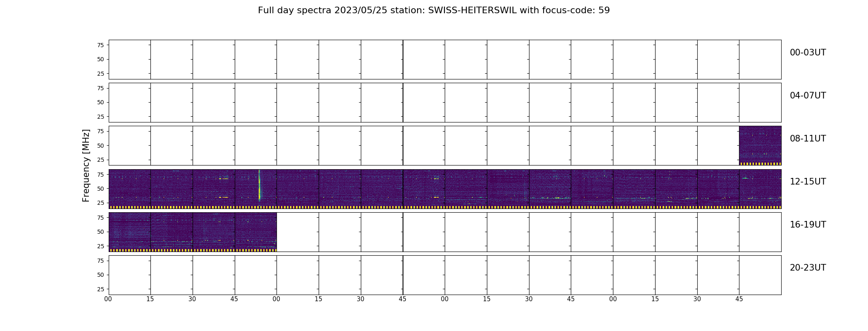Select the 04-07UT row label
The height and width of the screenshot is (331, 868).
pyautogui.click(x=808, y=96)
